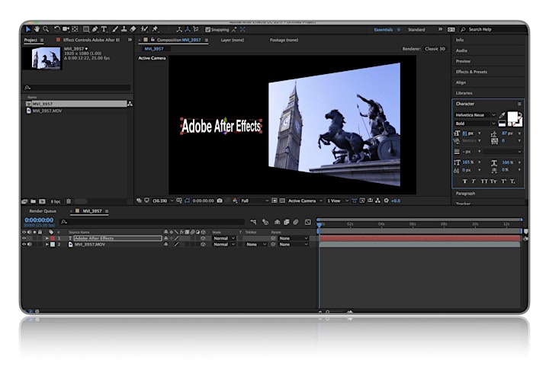This screenshot has height=392, width=549.
Task: Expand the MVI_3957.MOV layer properties
Action: click(47, 245)
